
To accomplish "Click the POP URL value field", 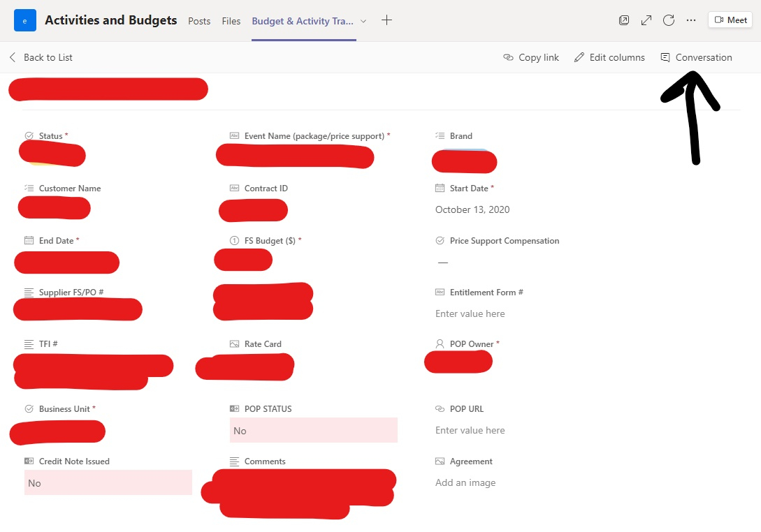I will (x=470, y=430).
